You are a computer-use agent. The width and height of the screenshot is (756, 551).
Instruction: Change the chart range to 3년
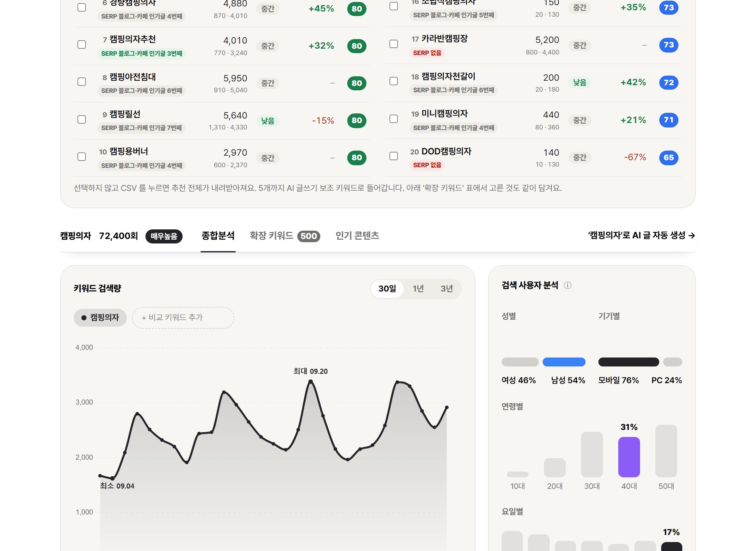tap(447, 289)
